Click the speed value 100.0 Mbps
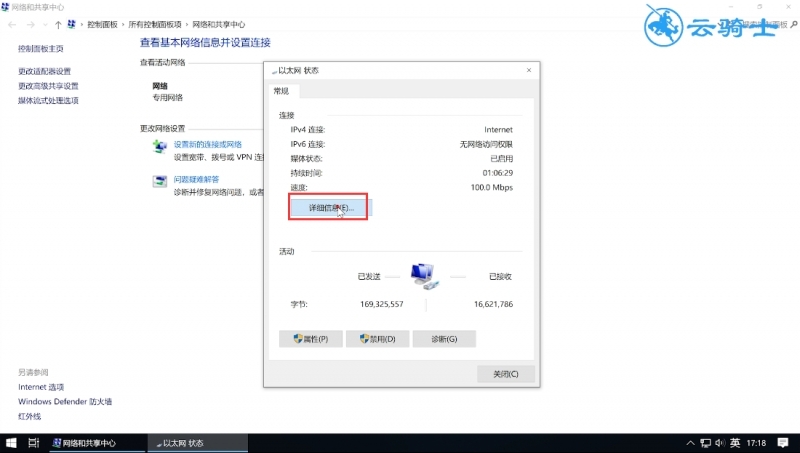The height and width of the screenshot is (453, 800). [x=492, y=187]
